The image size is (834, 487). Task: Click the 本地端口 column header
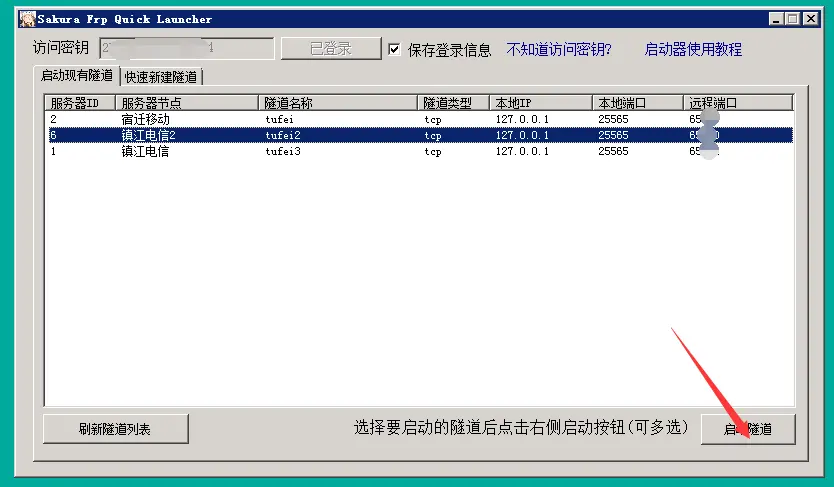(x=637, y=103)
